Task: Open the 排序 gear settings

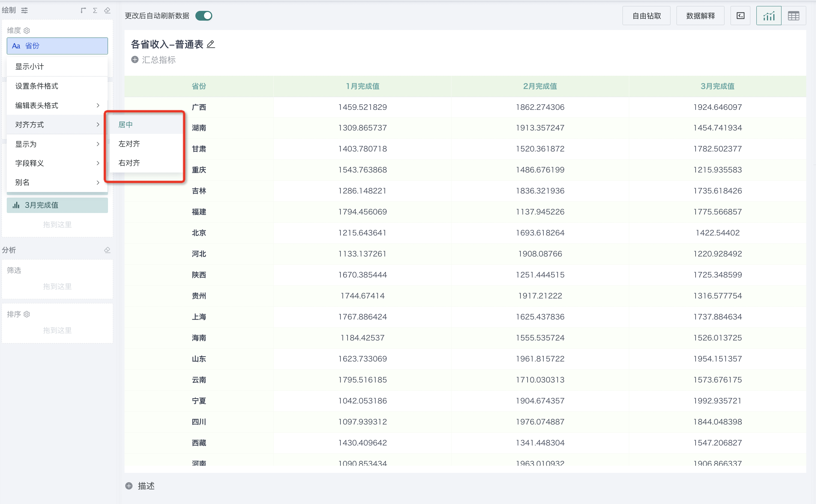Action: click(27, 314)
